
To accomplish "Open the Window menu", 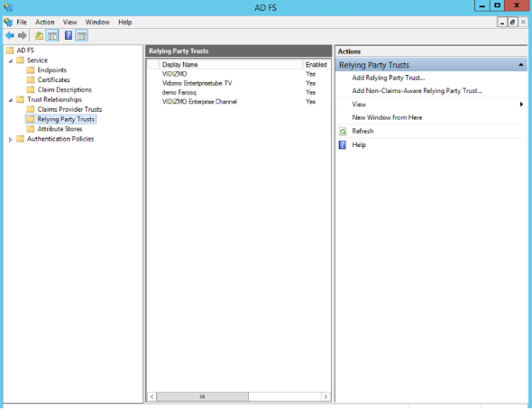I will 97,22.
